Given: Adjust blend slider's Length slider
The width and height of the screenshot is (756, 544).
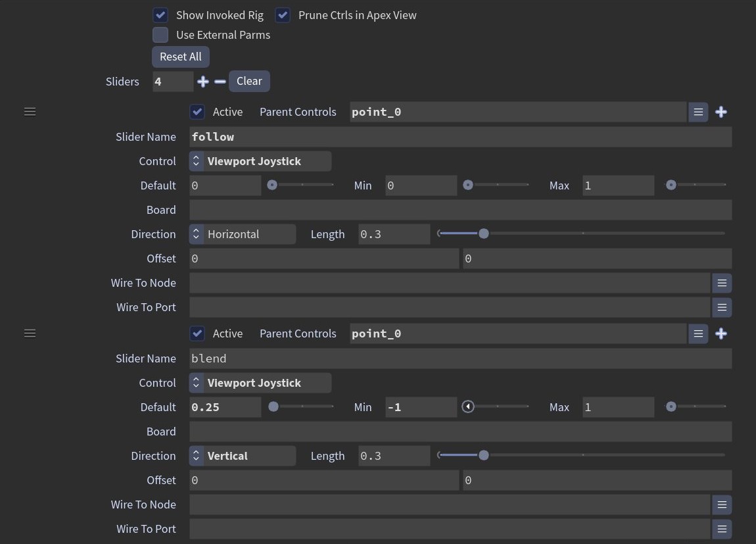Looking at the screenshot, I should coord(581,455).
